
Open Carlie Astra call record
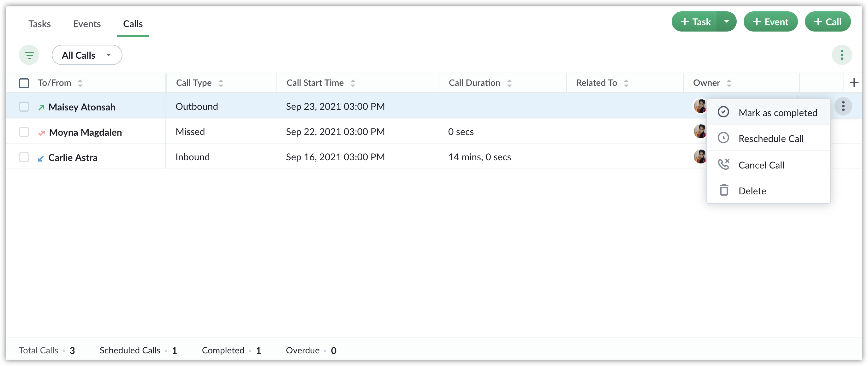[x=73, y=157]
